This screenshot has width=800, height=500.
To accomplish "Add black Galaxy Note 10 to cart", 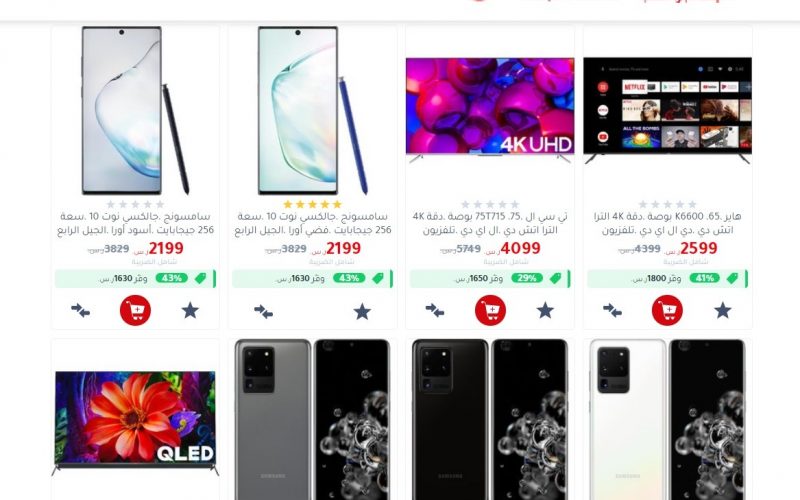I will (x=135, y=310).
